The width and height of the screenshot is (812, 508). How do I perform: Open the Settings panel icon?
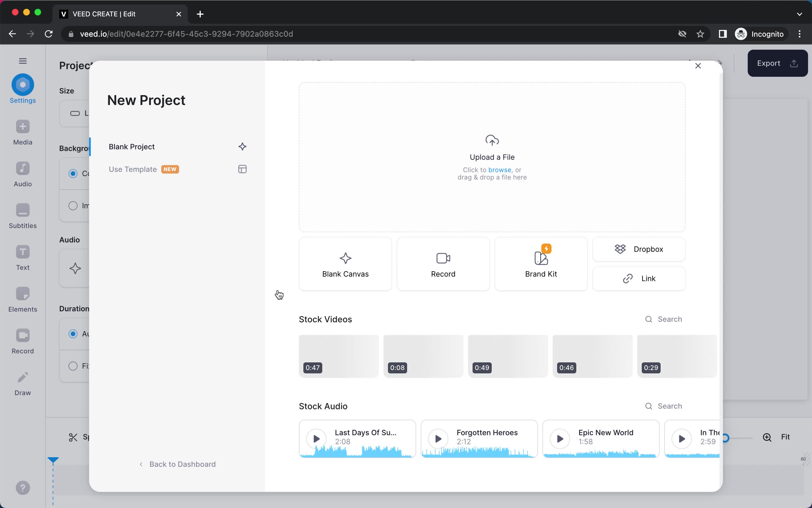(23, 85)
